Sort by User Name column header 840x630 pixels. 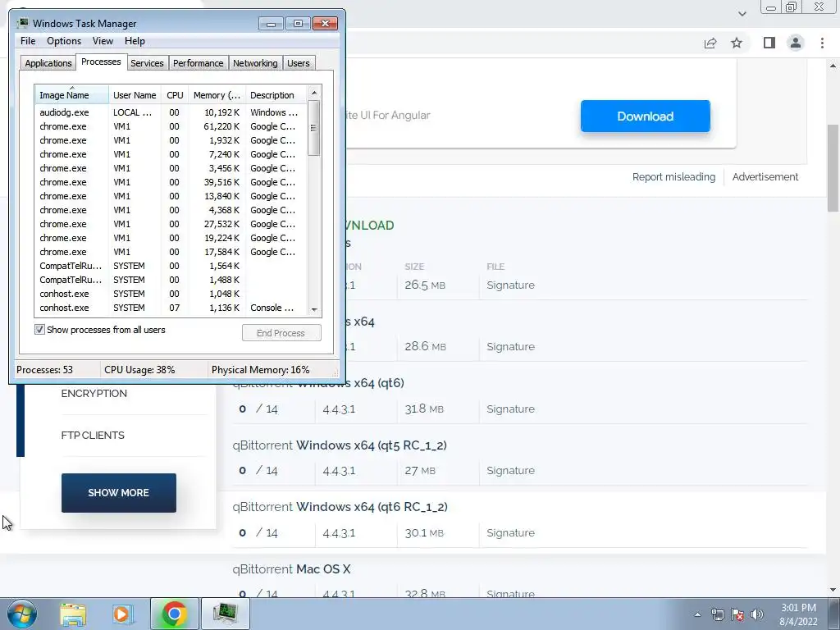point(135,95)
